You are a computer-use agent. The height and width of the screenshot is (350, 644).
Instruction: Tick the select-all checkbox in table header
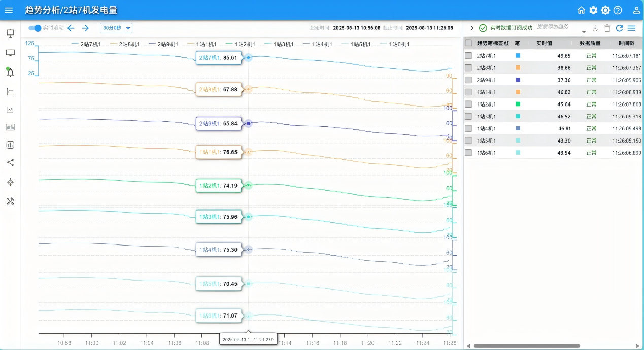[x=468, y=43]
